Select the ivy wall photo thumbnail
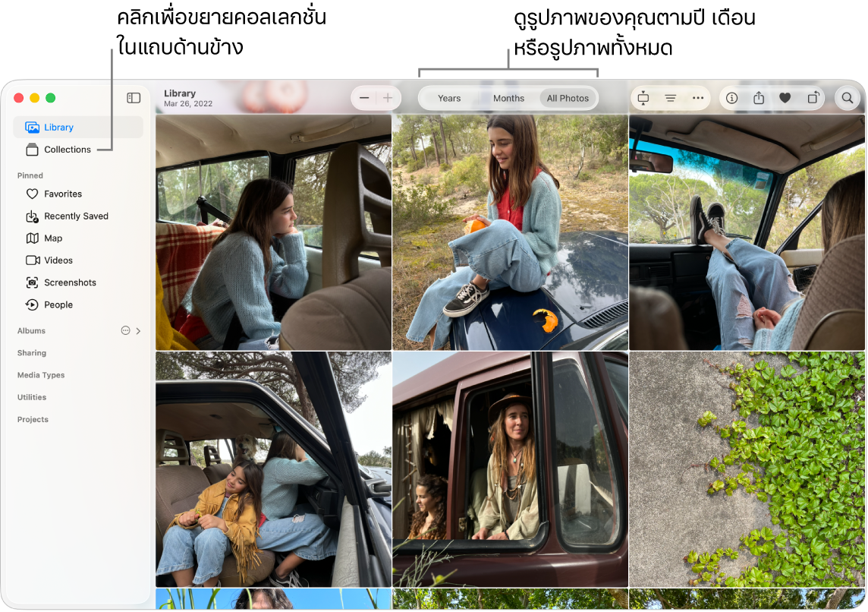868x612 pixels. pos(747,469)
